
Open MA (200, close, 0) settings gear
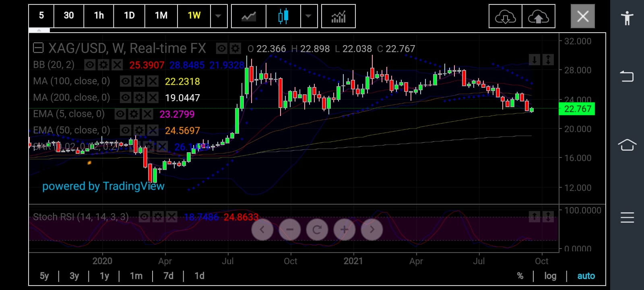coord(139,97)
